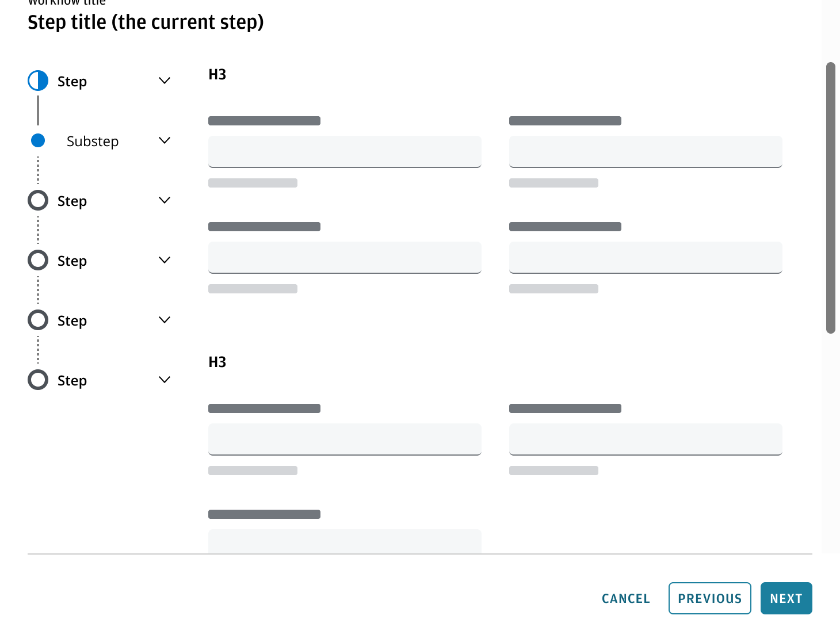This screenshot has height=642, width=840.
Task: Click the third Step circle indicator
Action: (x=38, y=260)
